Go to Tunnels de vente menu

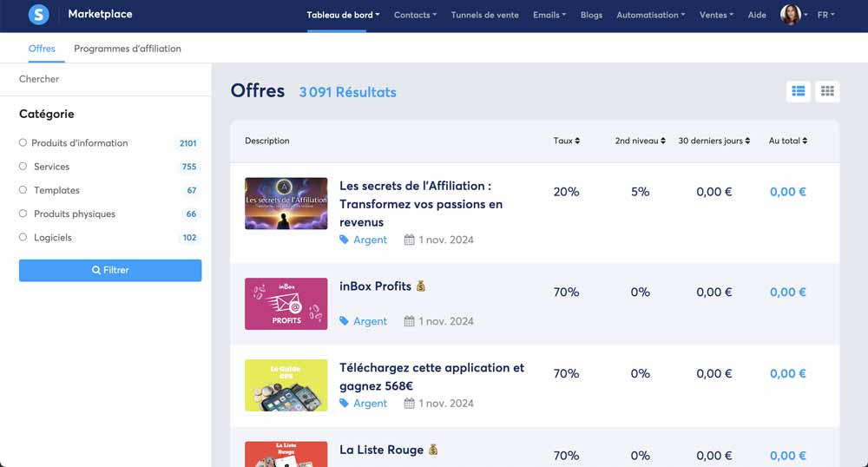[484, 15]
